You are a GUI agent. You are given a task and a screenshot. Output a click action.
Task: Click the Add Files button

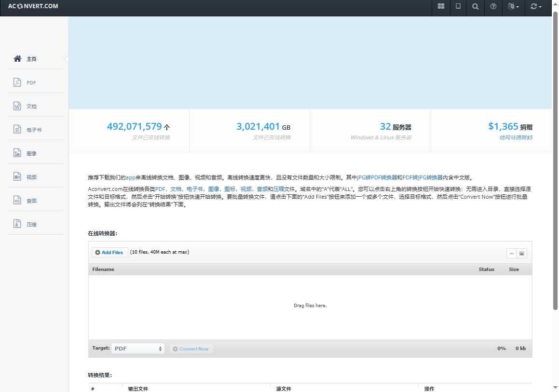[x=109, y=252]
